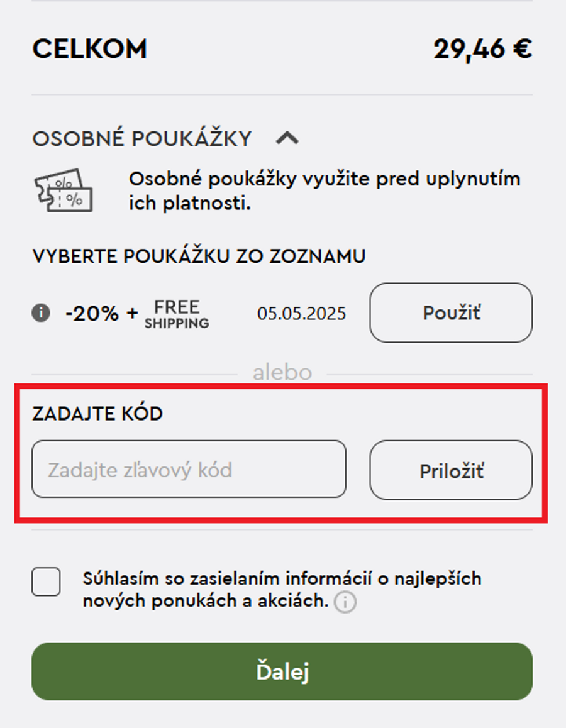This screenshot has height=728, width=566.
Task: Click the alebo divider text
Action: point(282,372)
